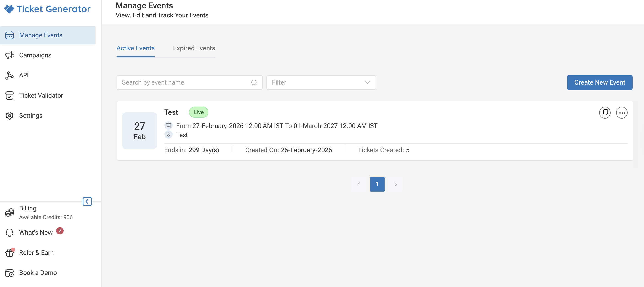Click the What's New bell icon
The width and height of the screenshot is (644, 287).
pos(10,232)
